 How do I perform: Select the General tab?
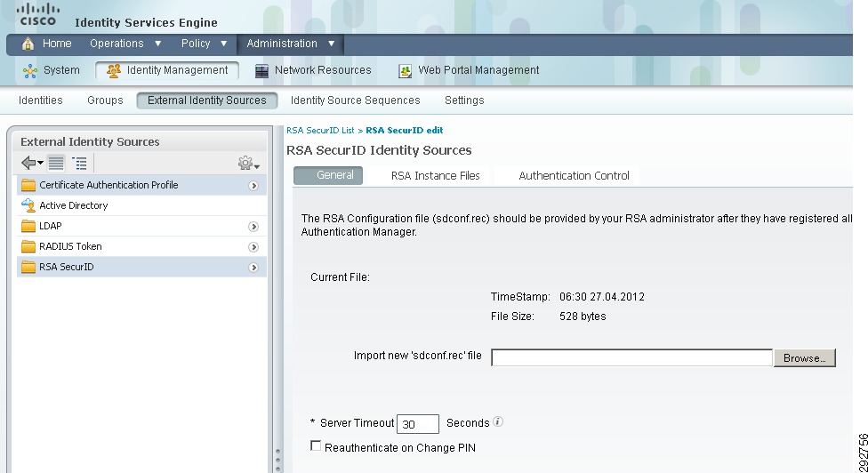point(328,175)
